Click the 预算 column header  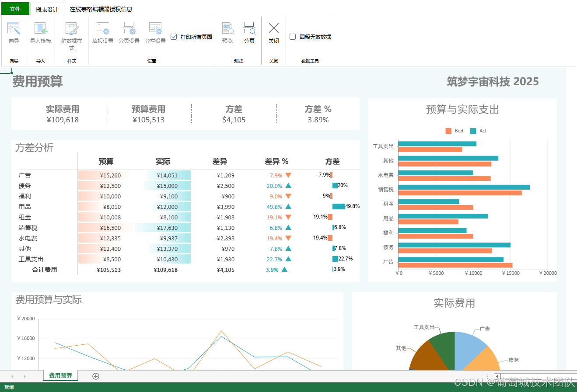pos(106,161)
